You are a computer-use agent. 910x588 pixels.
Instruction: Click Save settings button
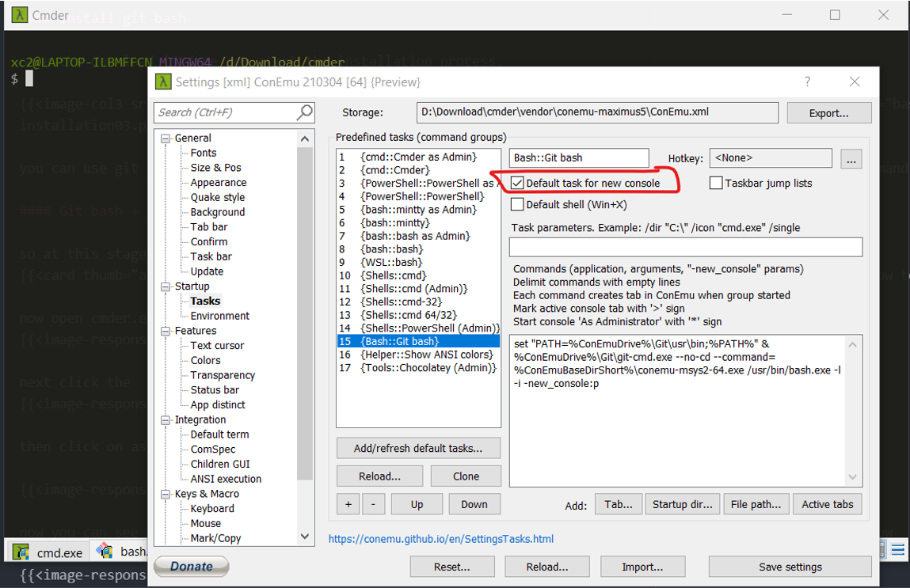click(790, 567)
